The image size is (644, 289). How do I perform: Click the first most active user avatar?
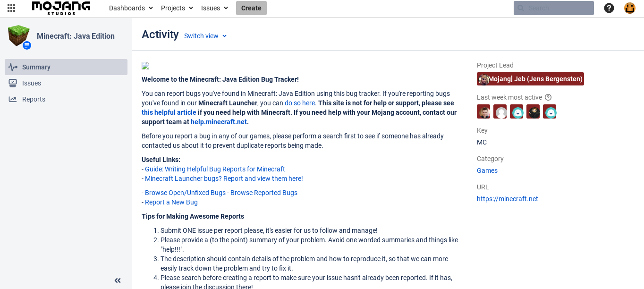(x=483, y=111)
